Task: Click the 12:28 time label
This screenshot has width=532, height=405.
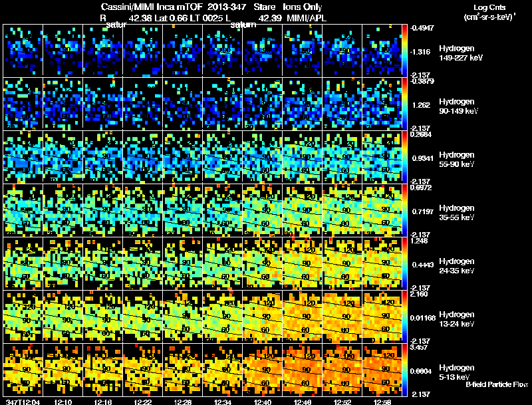Action: tap(183, 402)
